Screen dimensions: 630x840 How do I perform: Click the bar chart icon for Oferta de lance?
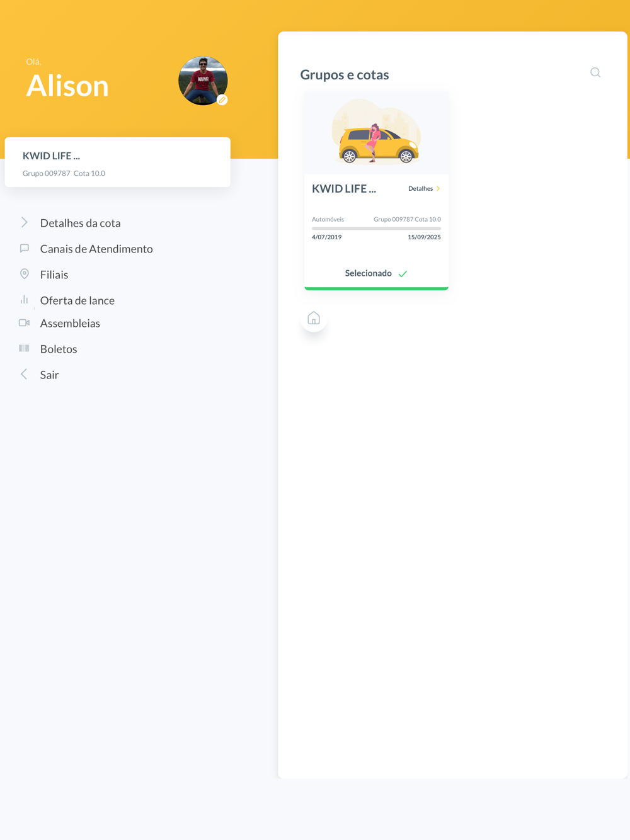tap(25, 300)
